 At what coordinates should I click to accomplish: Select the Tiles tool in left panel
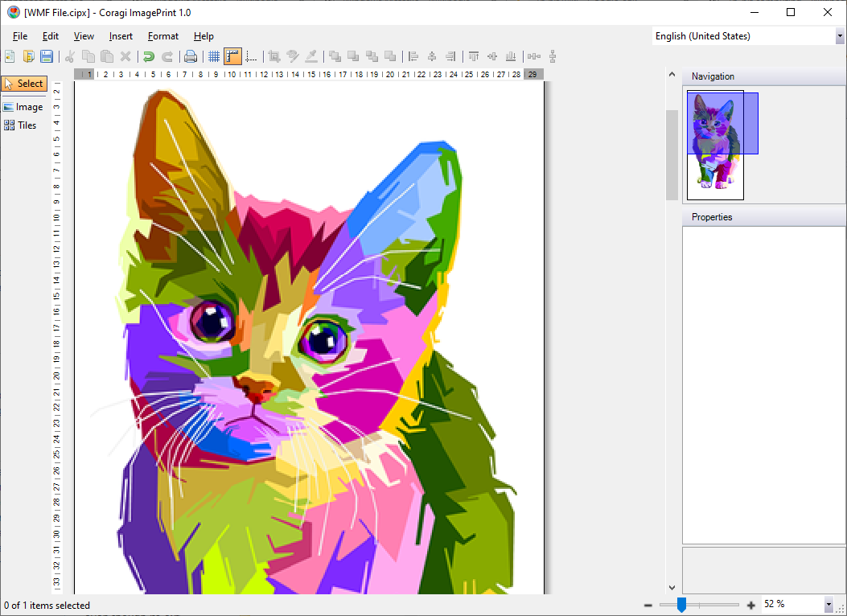tap(21, 125)
